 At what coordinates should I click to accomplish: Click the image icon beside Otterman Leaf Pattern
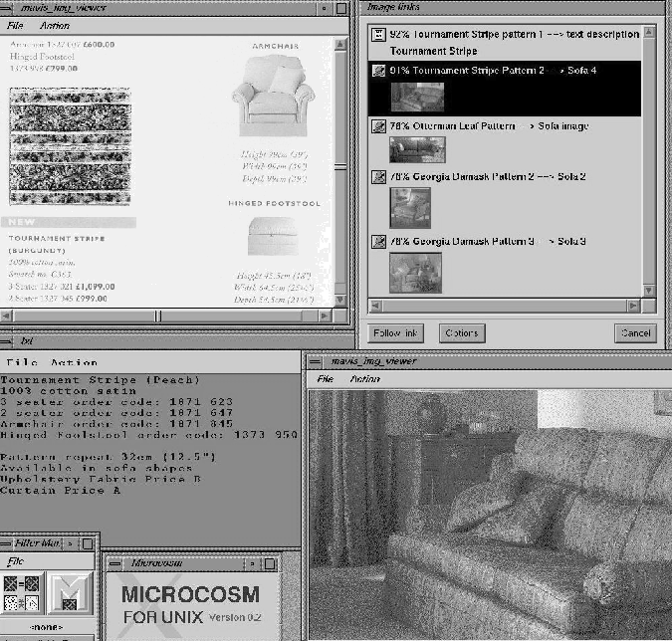pos(378,126)
